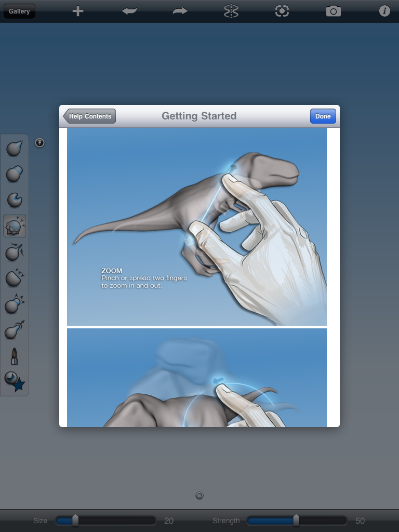Click the Size value 20
Screen dimensions: 399x532
tap(169, 521)
